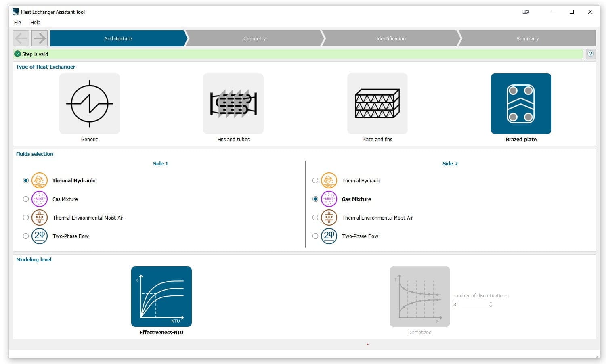606x364 pixels.
Task: Choose the Fins and tubes exchanger icon
Action: [x=233, y=103]
